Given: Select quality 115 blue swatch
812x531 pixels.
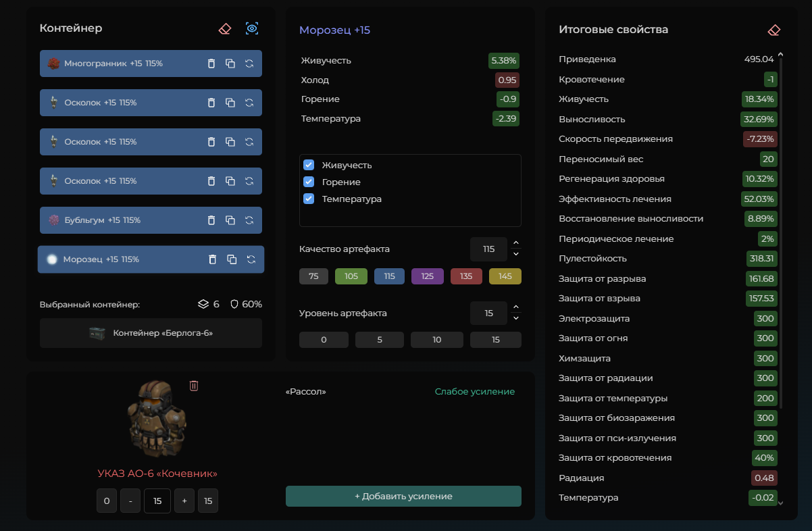Looking at the screenshot, I should [389, 276].
